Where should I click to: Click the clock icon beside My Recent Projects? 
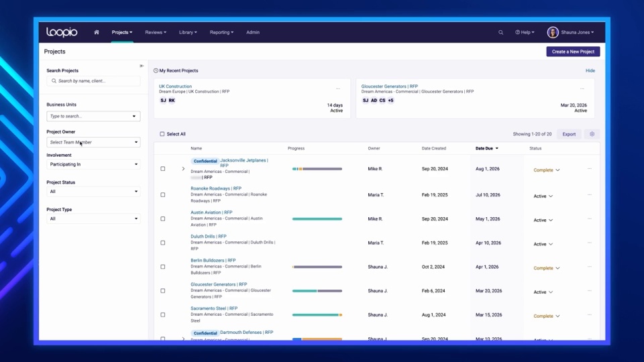[x=156, y=70]
